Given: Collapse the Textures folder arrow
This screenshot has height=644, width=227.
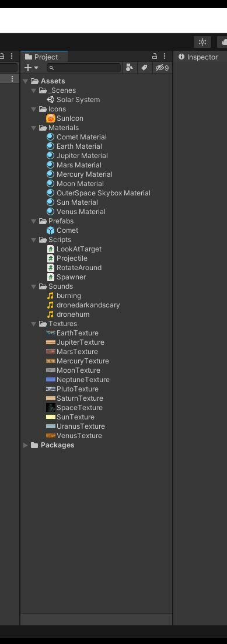Looking at the screenshot, I should [x=34, y=324].
